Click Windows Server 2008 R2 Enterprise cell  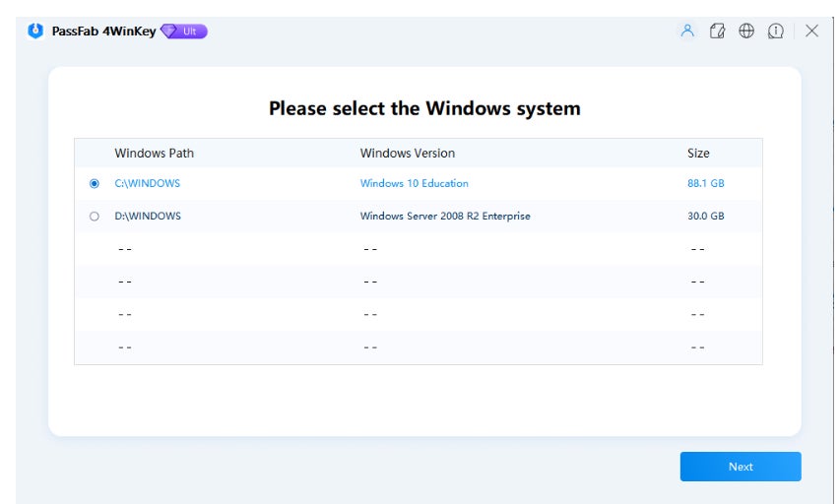445,217
